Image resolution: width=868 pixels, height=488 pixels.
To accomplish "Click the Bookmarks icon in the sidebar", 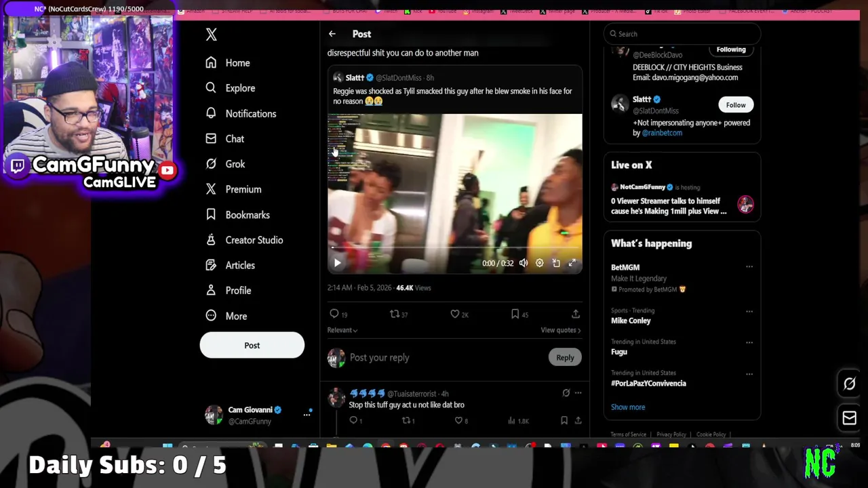I will pos(211,215).
